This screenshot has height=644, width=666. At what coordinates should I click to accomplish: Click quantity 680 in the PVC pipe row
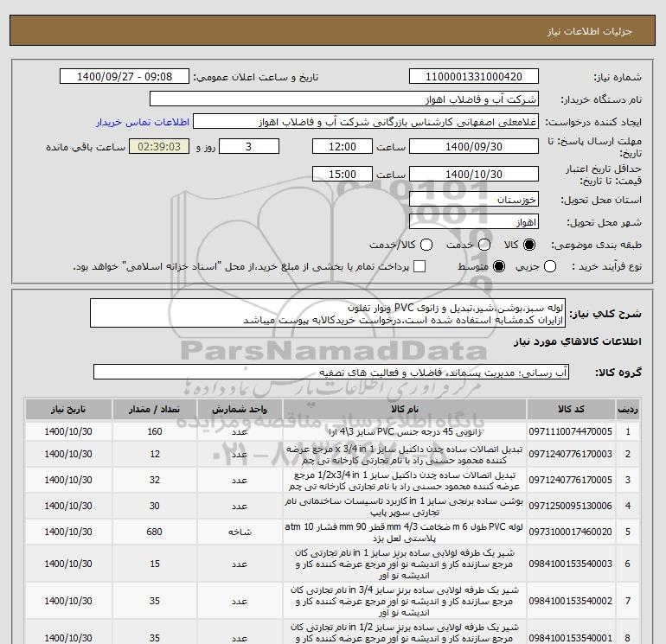coord(155,532)
